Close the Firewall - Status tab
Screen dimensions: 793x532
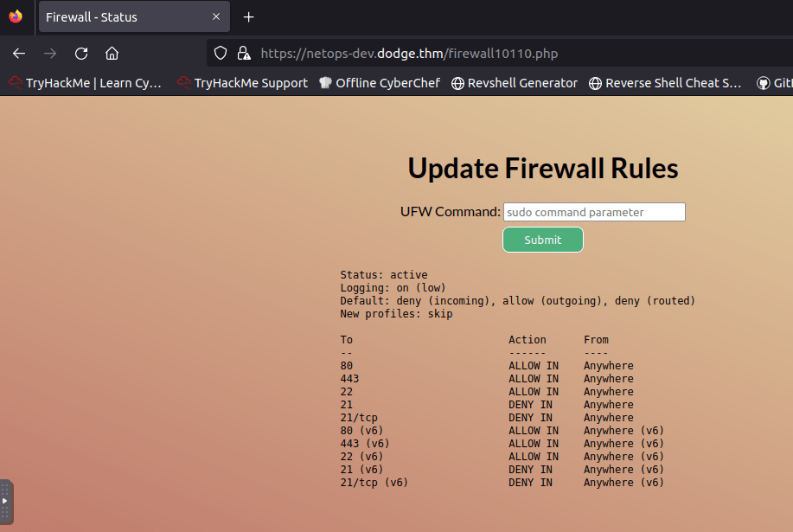click(x=216, y=16)
